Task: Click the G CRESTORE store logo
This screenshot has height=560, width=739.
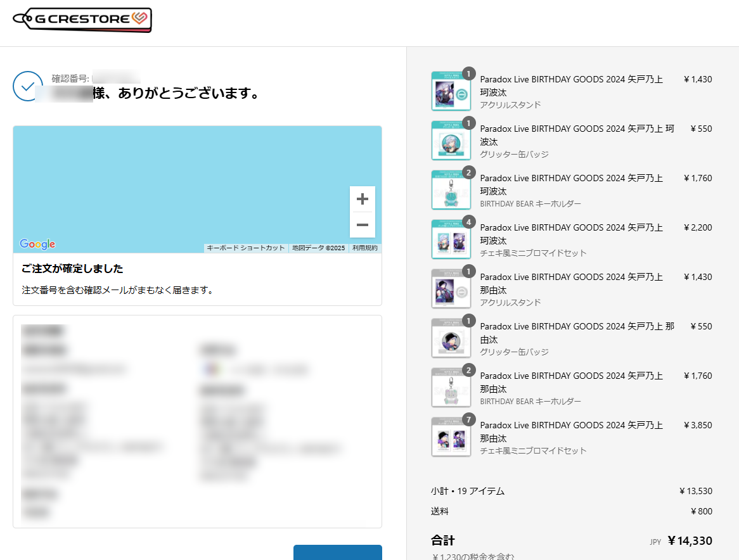Action: [82, 20]
